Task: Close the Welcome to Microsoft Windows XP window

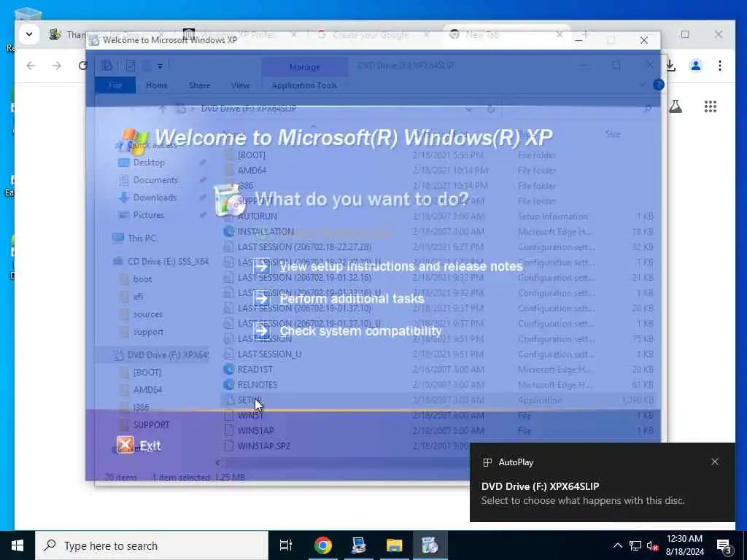Action: [643, 41]
